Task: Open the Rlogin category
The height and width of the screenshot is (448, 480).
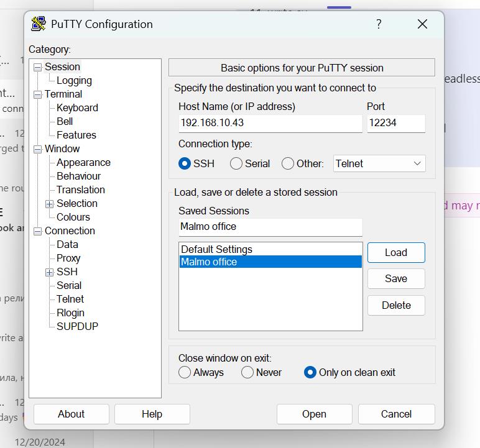Action: pos(70,313)
